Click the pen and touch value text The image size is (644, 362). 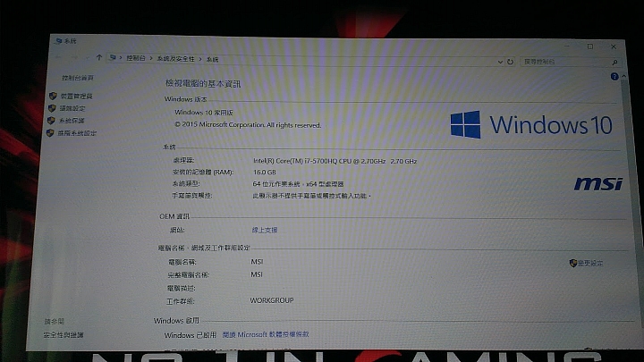[x=312, y=196]
